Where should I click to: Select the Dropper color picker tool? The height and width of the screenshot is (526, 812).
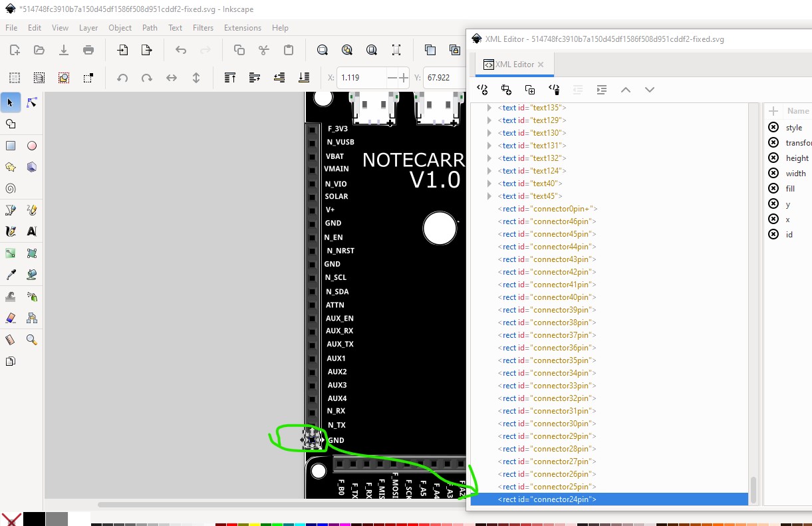[10, 275]
